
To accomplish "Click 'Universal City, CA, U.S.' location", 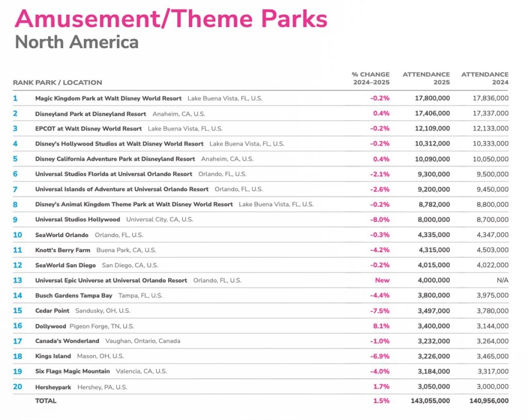I will (160, 219).
